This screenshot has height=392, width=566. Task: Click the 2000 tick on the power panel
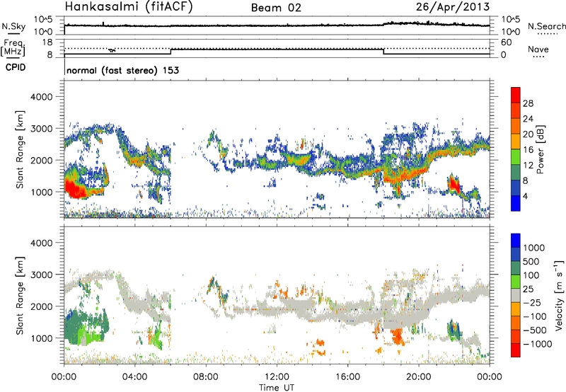pos(42,160)
